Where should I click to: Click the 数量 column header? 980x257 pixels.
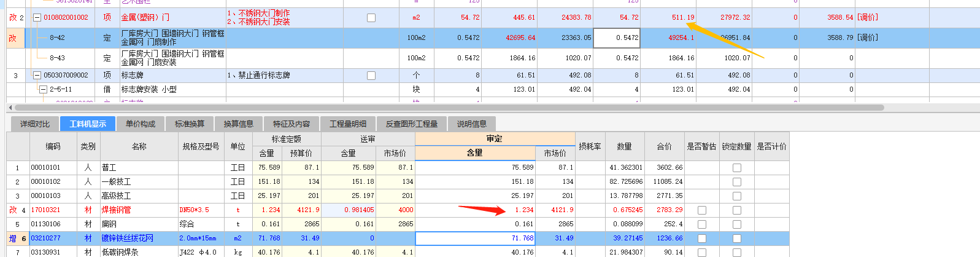click(624, 146)
